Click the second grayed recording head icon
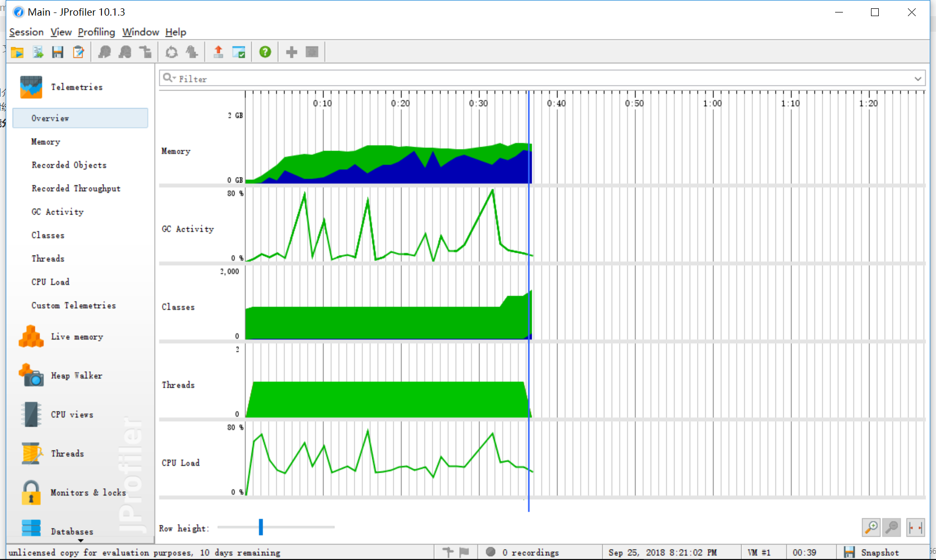This screenshot has width=936, height=560. pos(125,52)
